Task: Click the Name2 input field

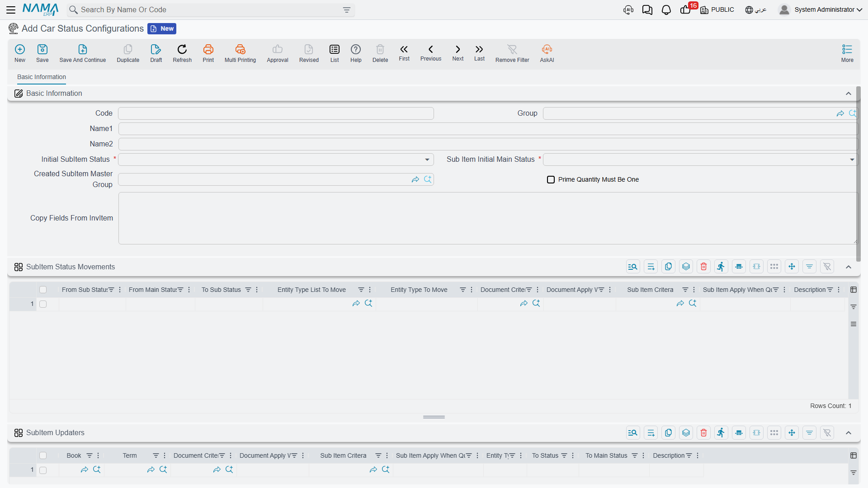Action: pyautogui.click(x=488, y=144)
